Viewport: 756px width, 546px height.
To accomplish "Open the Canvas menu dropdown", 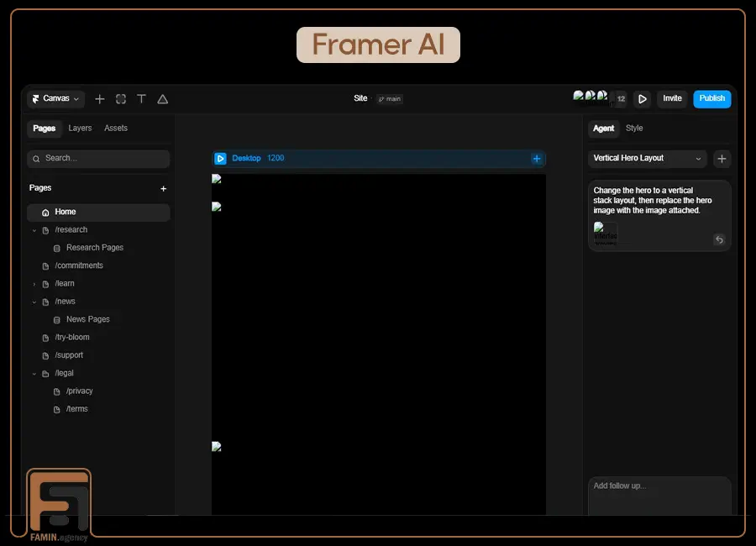I will [56, 98].
